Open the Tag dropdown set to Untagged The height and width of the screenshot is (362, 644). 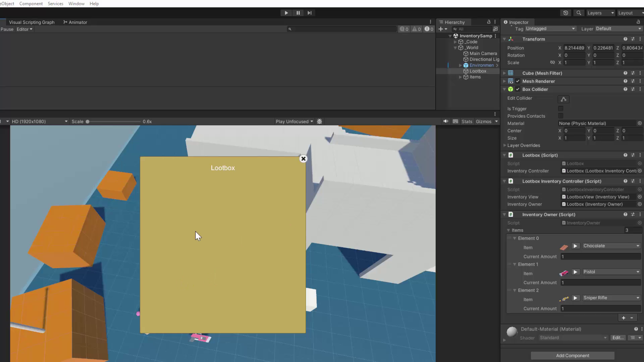[550, 29]
